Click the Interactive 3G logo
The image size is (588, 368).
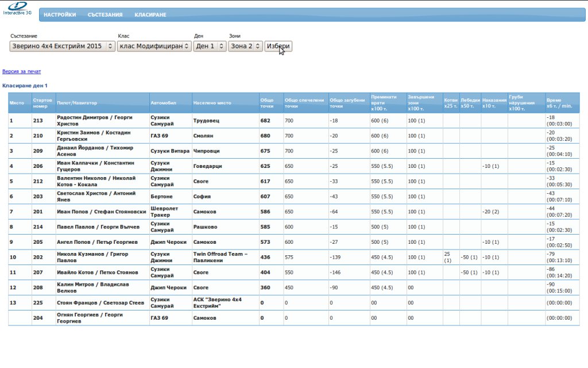pos(17,7)
